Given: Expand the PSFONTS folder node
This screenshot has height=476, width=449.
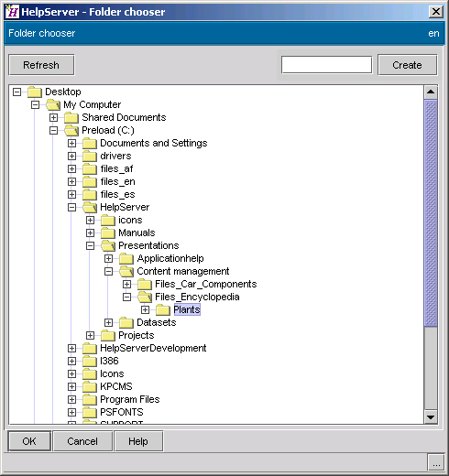Looking at the screenshot, I should click(72, 412).
